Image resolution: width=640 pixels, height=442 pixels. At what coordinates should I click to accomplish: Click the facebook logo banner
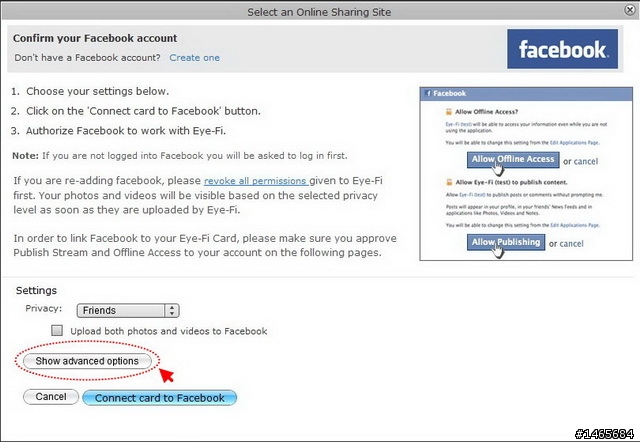tap(562, 49)
